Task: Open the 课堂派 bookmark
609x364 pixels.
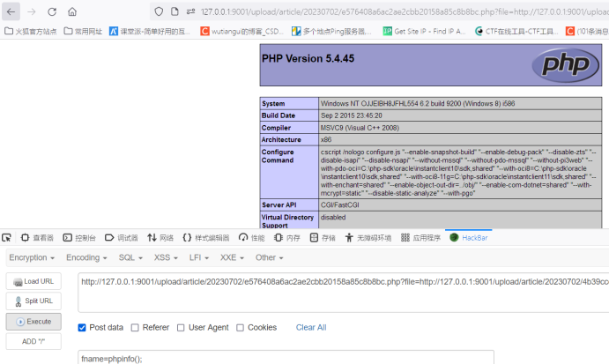Action: click(x=150, y=31)
